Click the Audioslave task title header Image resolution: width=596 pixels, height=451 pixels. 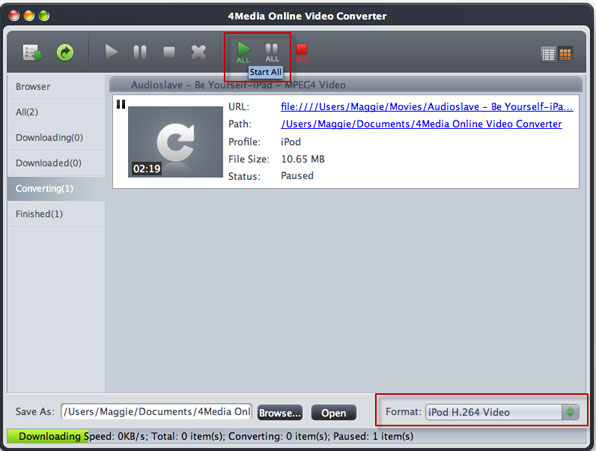point(346,85)
